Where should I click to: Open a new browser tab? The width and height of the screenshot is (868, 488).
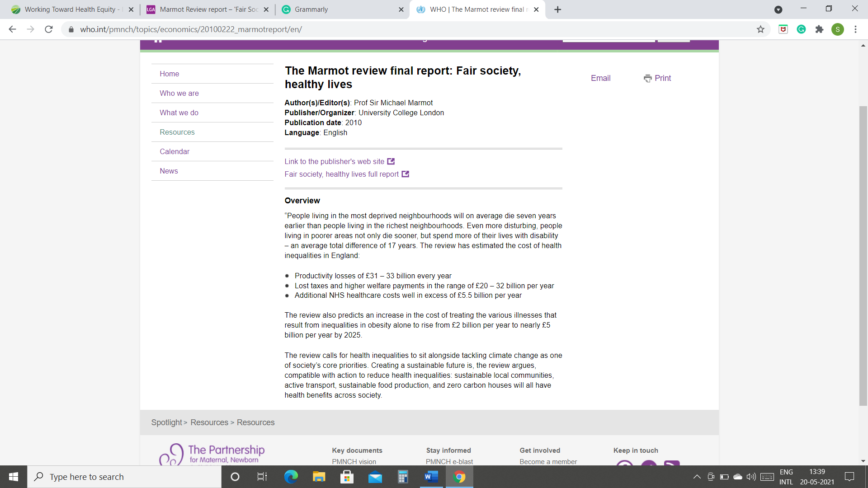coord(557,9)
